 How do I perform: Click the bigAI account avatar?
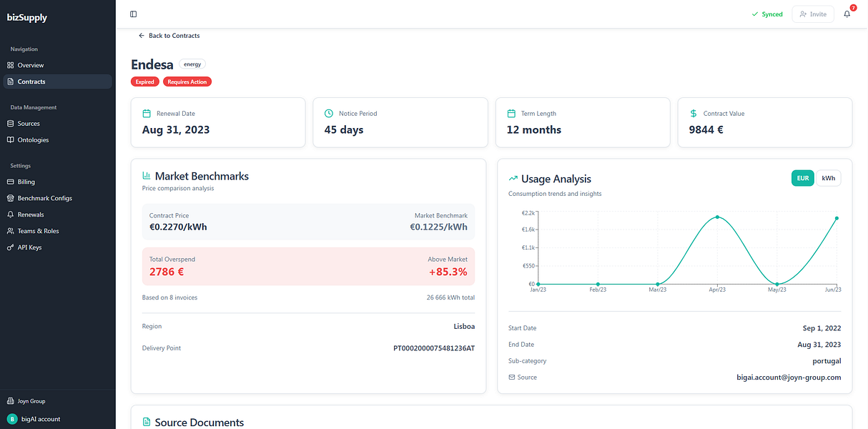coord(11,419)
